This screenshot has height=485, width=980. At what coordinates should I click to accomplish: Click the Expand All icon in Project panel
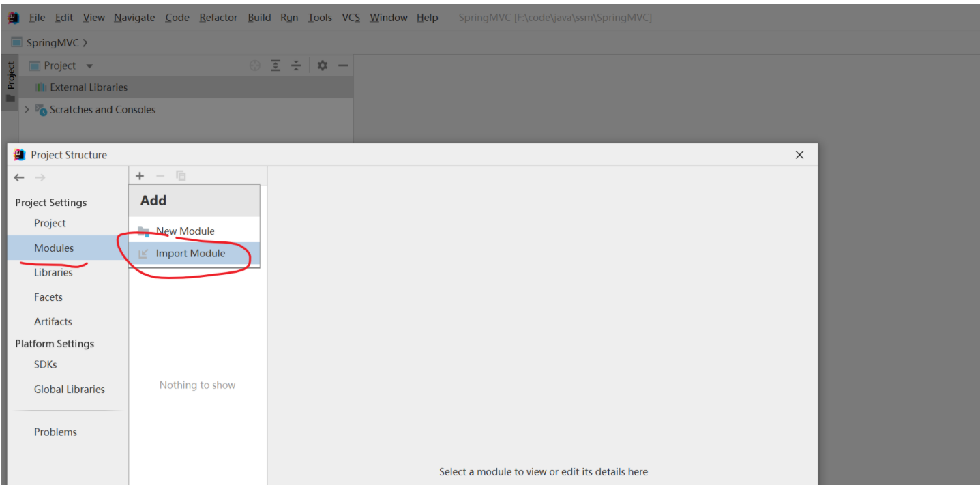[x=276, y=65]
